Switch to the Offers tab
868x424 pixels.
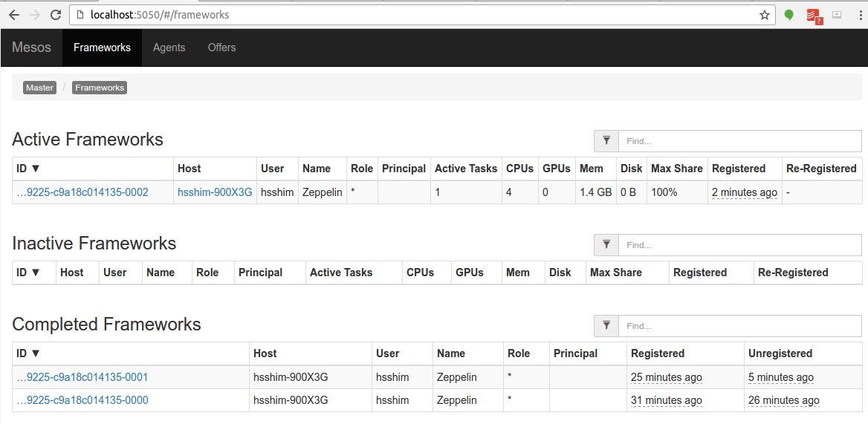point(221,48)
